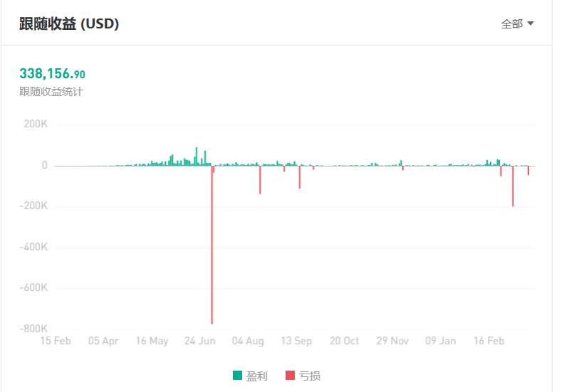The image size is (569, 392).
Task: Click the 200K y-axis label
Action: click(x=36, y=124)
